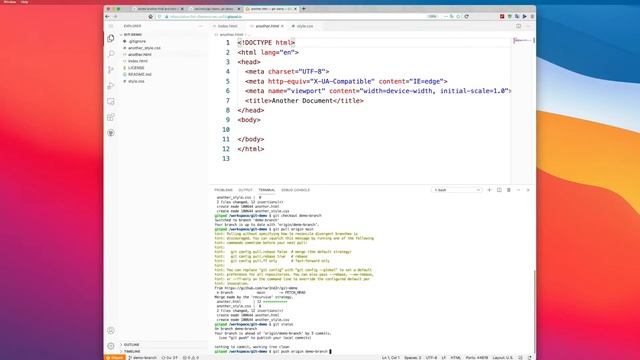Switch to the first browser tab
This screenshot has height=360, width=640.
coord(158,9)
